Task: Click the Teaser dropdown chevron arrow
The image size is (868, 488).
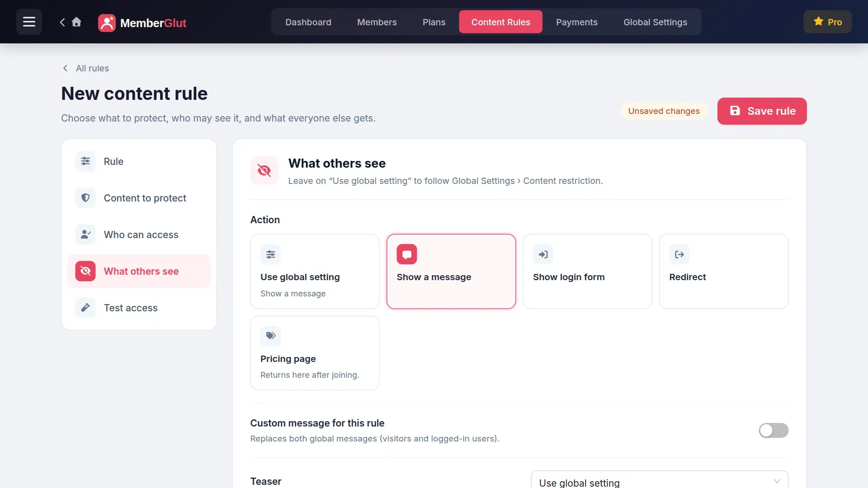Action: (777, 481)
